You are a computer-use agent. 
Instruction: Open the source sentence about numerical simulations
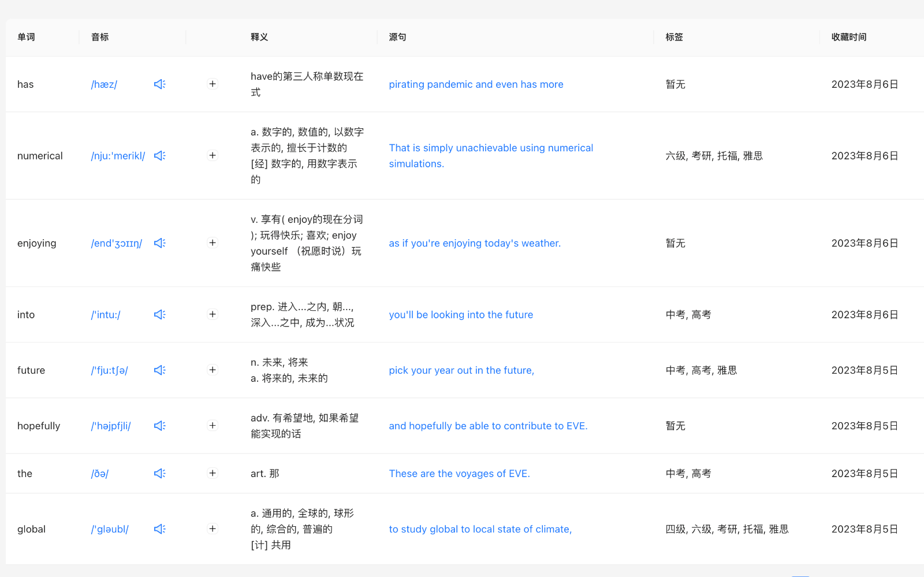click(491, 156)
